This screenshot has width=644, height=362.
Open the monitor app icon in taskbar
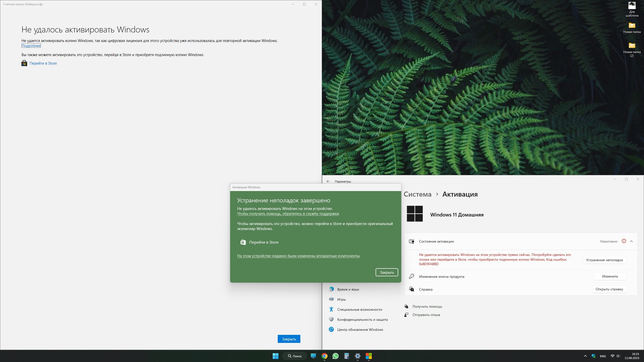click(x=313, y=356)
